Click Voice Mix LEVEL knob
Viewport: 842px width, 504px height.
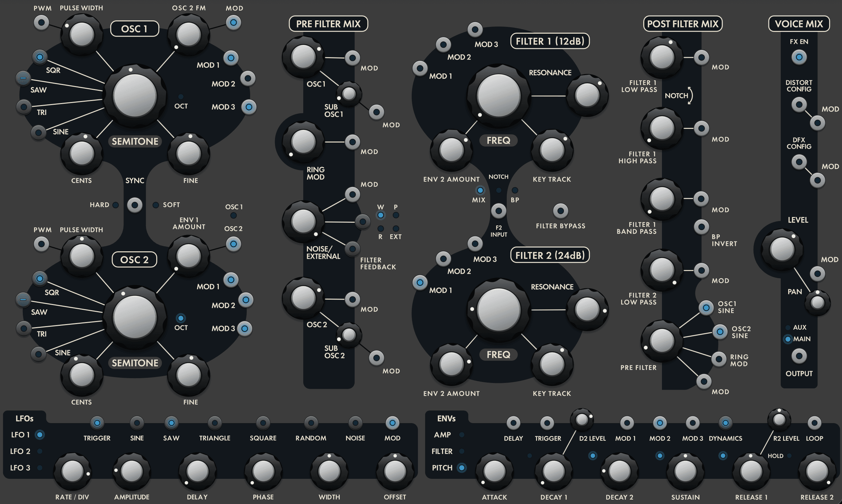click(x=782, y=250)
